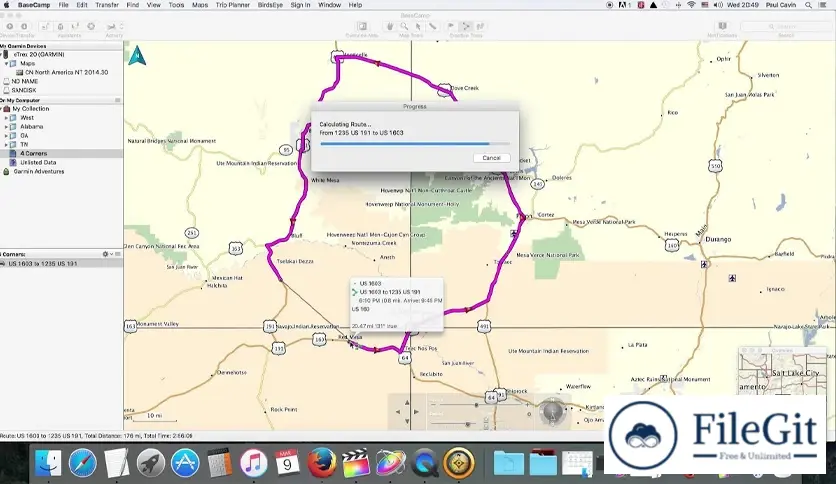Expand the GA folder
Viewport: 836px width, 484px height.
pos(6,136)
